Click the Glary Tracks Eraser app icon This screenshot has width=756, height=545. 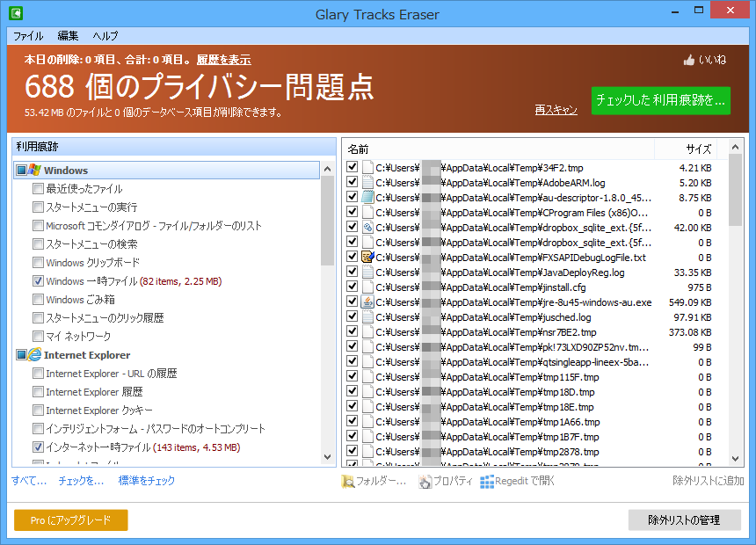pos(16,12)
